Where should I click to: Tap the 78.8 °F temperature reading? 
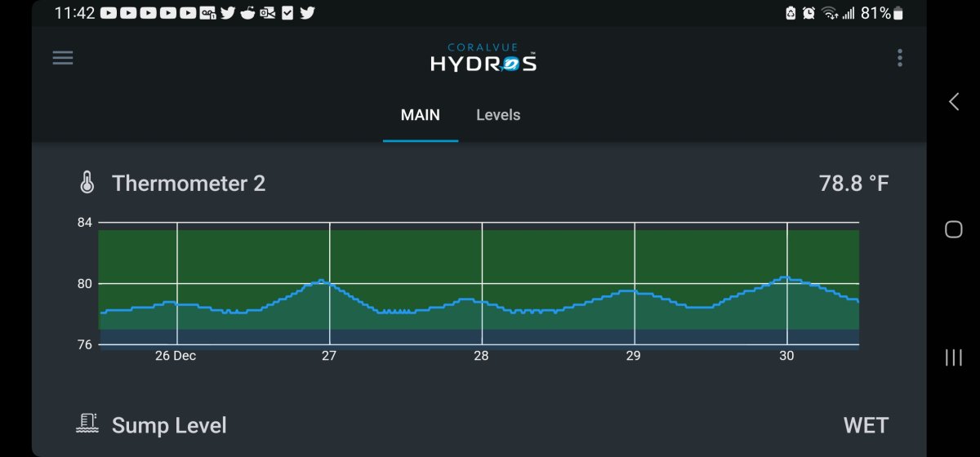[x=853, y=184]
